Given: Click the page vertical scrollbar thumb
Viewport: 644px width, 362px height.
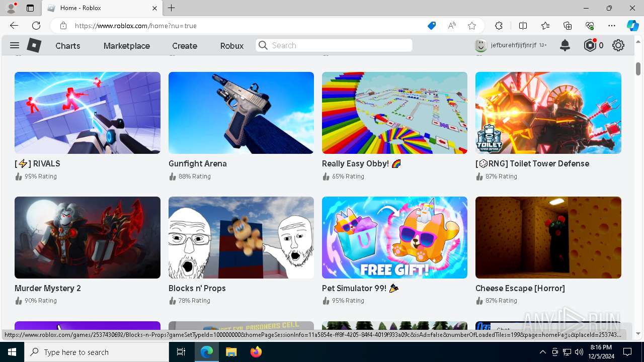Looking at the screenshot, I should coord(638,68).
